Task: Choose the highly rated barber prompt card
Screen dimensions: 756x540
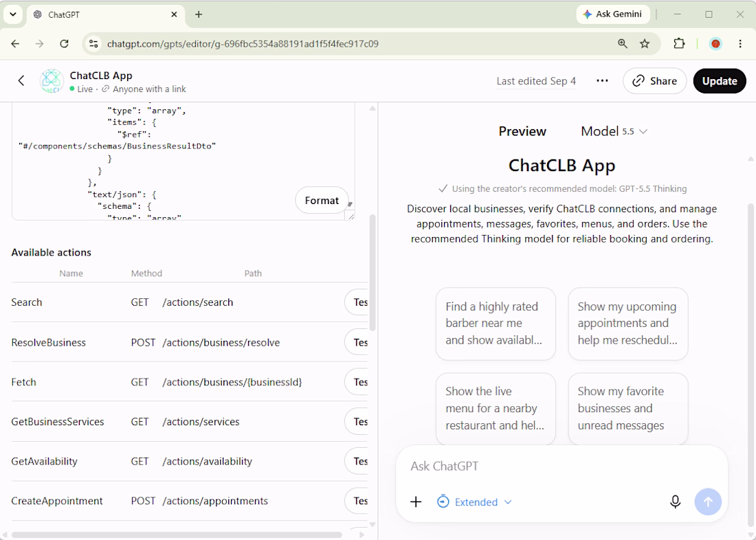Action: pyautogui.click(x=496, y=324)
